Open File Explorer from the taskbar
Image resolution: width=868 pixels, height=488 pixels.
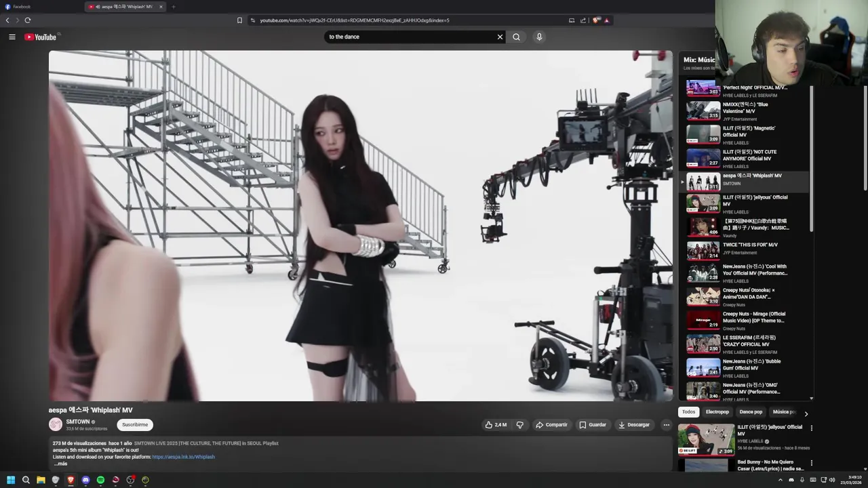pyautogui.click(x=41, y=480)
